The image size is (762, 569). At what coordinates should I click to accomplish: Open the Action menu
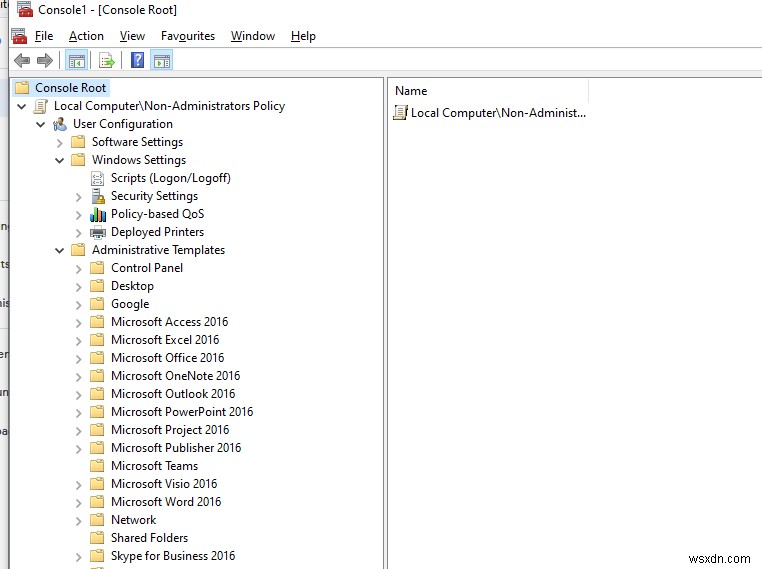click(x=86, y=36)
